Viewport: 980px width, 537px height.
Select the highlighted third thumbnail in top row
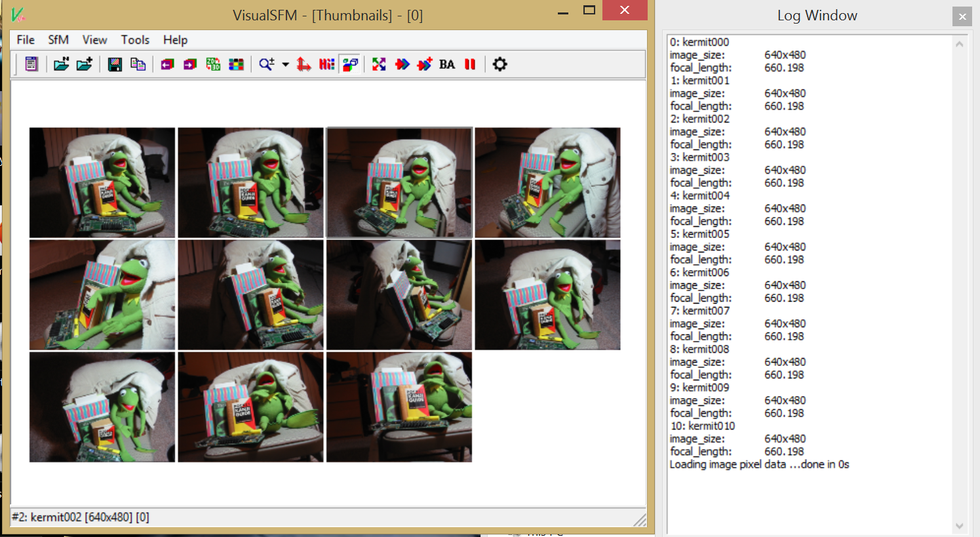(399, 182)
